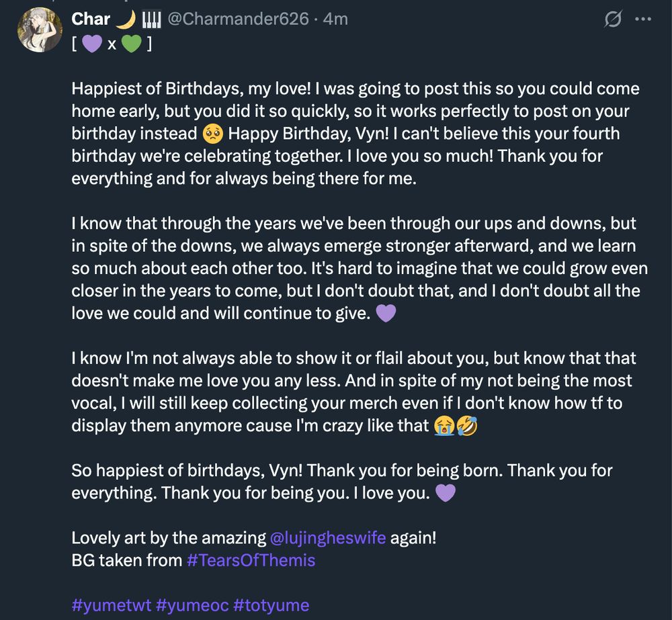The image size is (672, 620).
Task: Click the green heart inside the brackets
Action: (130, 44)
